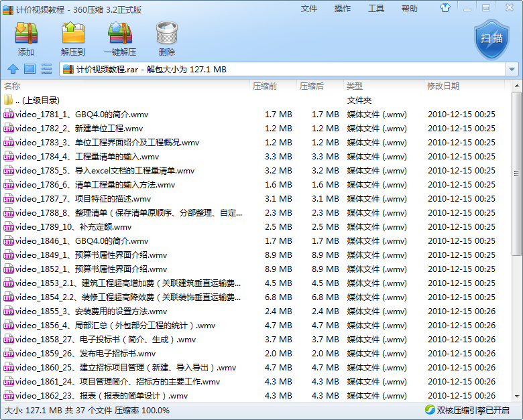Open the address bar dropdown arrow
This screenshot has height=420, width=523.
coord(512,70)
